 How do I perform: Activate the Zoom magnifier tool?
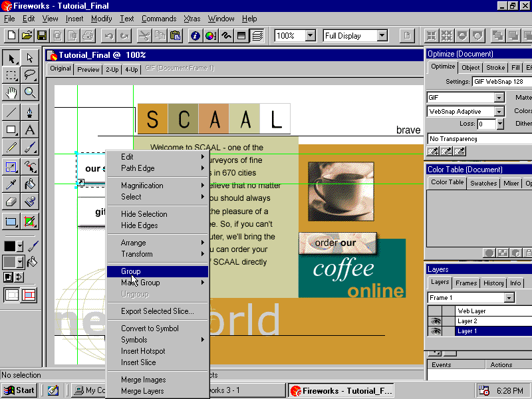coord(30,92)
